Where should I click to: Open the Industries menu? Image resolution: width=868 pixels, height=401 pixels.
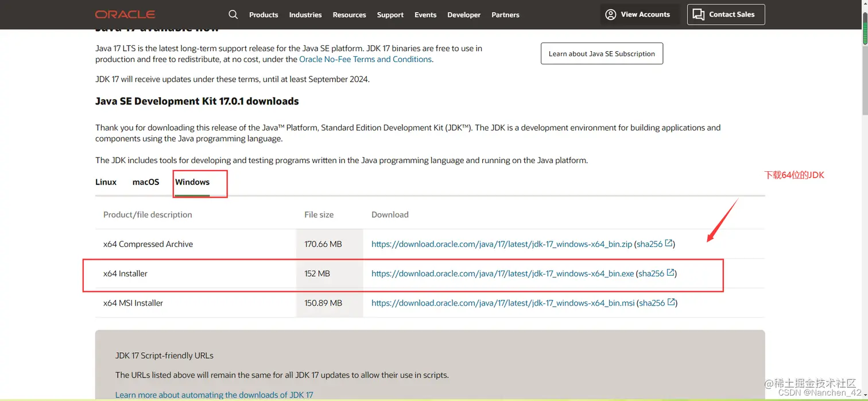(x=305, y=14)
